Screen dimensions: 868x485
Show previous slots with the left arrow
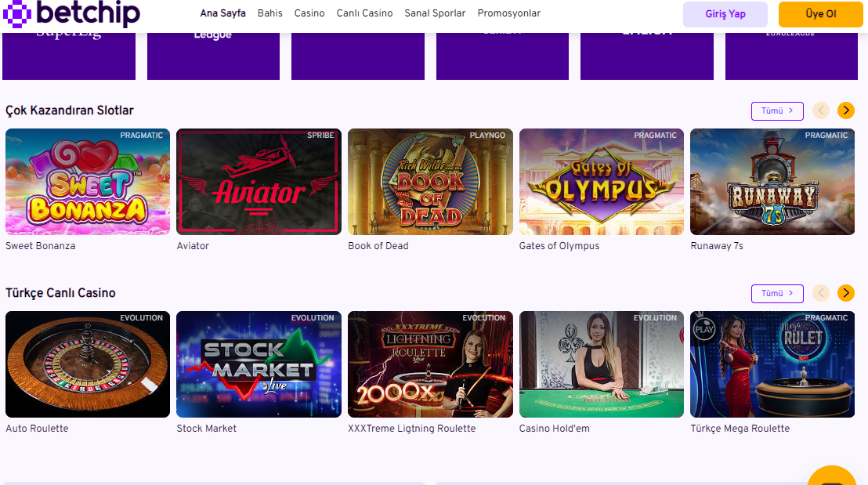click(x=820, y=110)
